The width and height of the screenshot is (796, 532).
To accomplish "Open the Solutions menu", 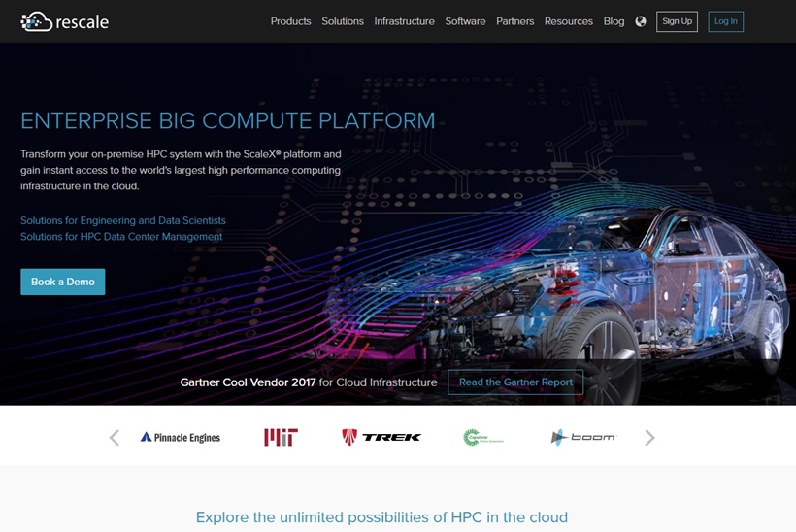I will coord(343,21).
